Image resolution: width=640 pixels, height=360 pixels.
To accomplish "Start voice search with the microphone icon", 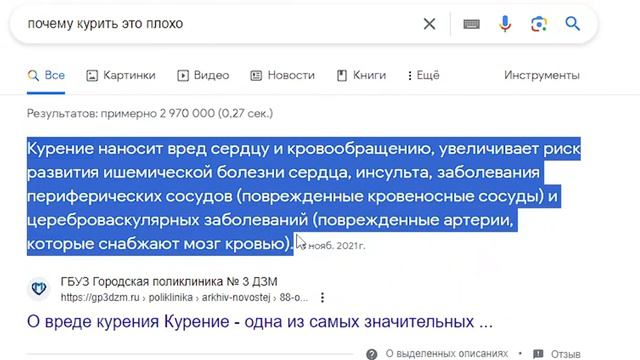I will [x=505, y=24].
